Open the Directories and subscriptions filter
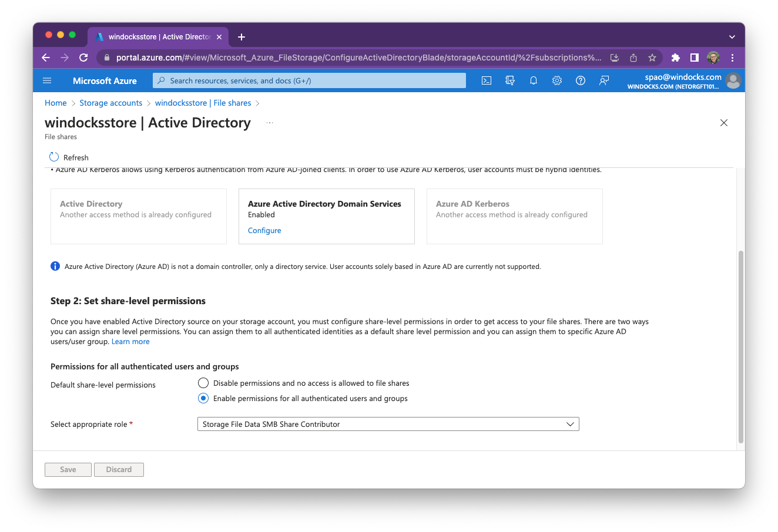Image resolution: width=778 pixels, height=532 pixels. tap(509, 80)
